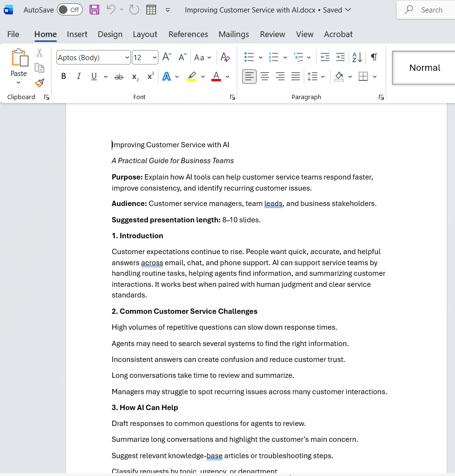
Task: Center align the paragraph
Action: point(265,77)
